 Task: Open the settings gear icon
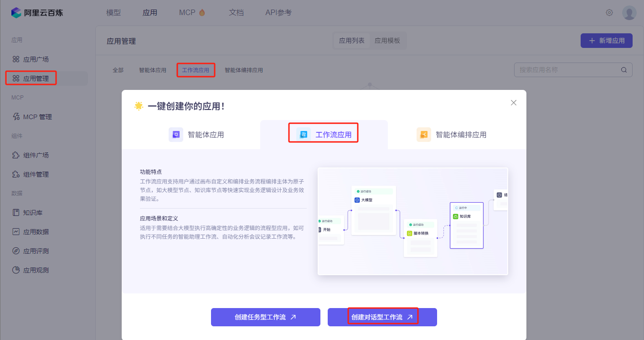tap(609, 12)
